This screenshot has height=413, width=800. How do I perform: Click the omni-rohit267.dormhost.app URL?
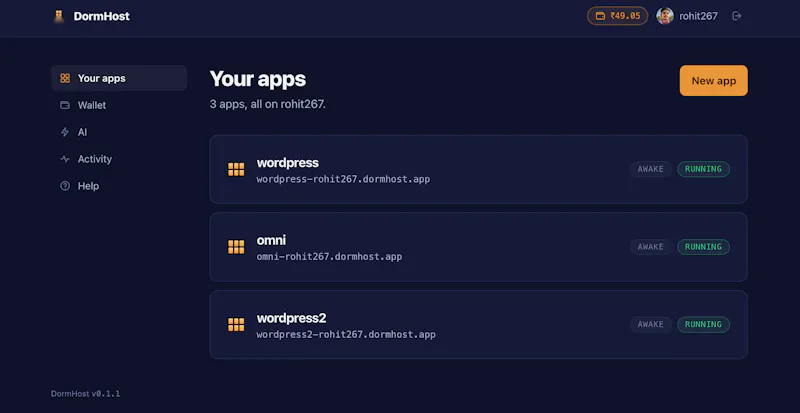coord(329,257)
